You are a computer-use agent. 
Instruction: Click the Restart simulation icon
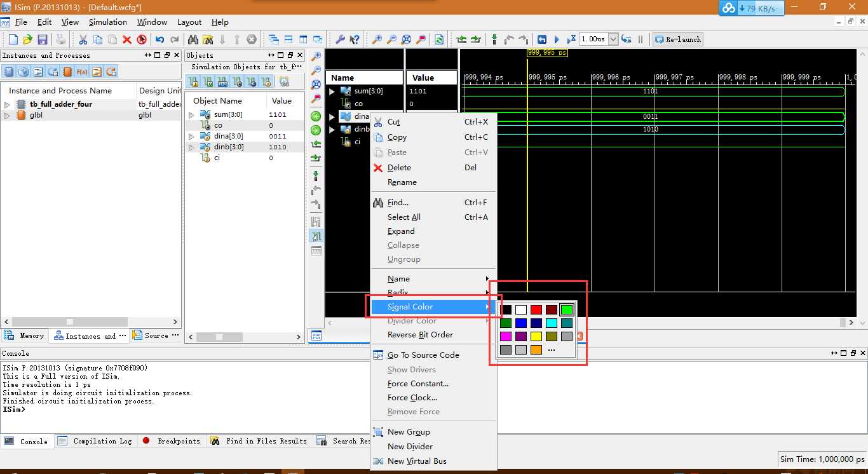coord(542,39)
